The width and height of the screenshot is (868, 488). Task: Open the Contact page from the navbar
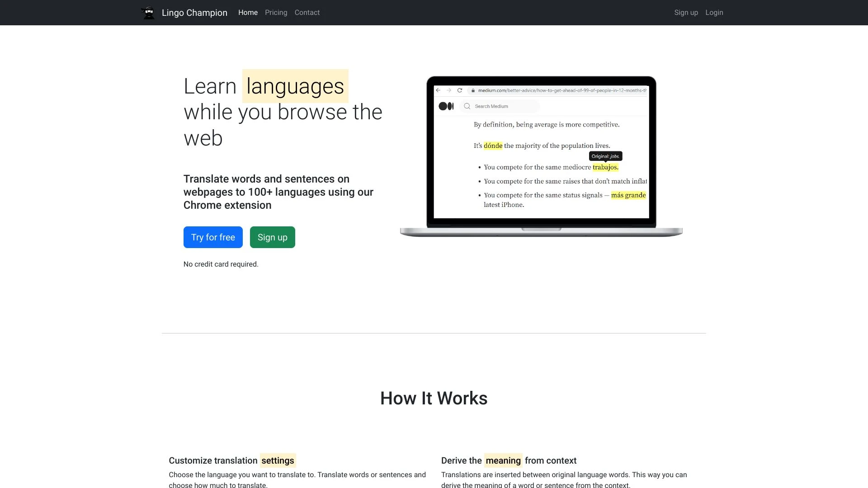click(307, 12)
